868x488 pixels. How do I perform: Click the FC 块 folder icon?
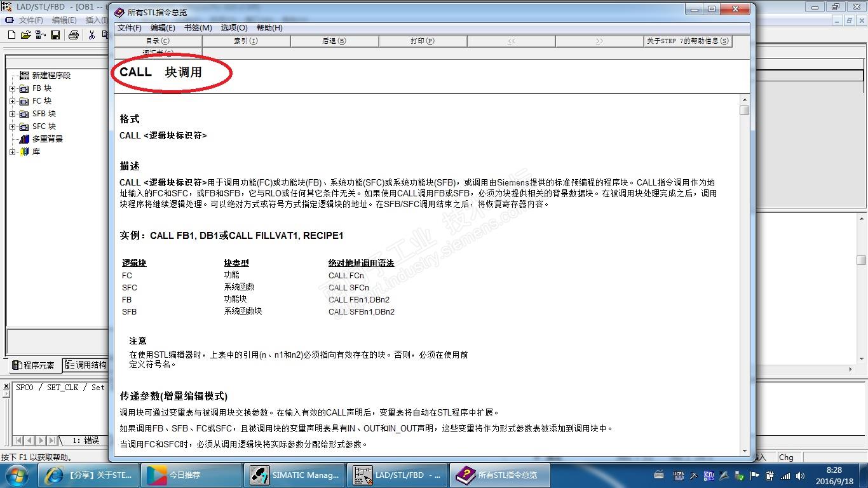click(x=24, y=101)
